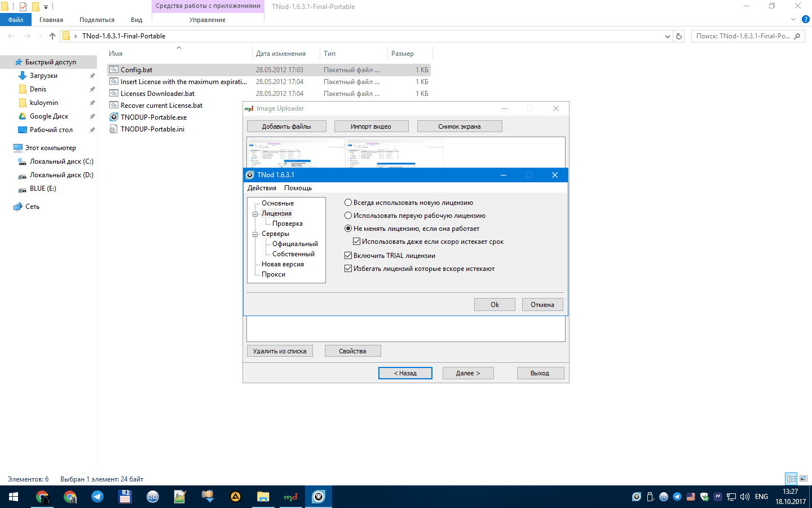
Task: Click '< Назад' in Image Uploader
Action: [x=405, y=373]
